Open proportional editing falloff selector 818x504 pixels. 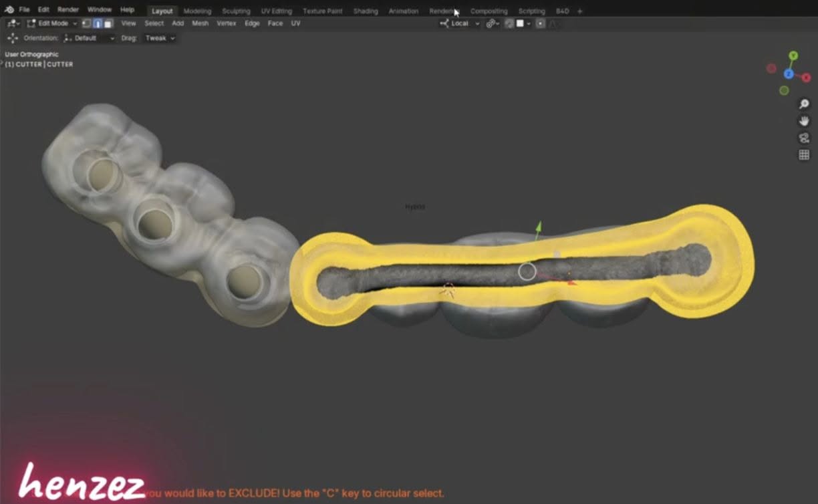[553, 23]
